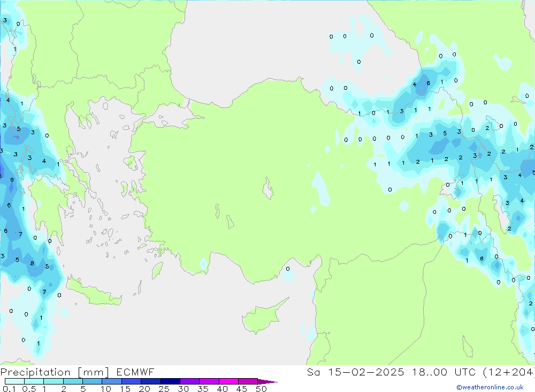Click the 0.5–1 mm legend color swatch
The width and height of the screenshot is (535, 392).
click(x=34, y=381)
